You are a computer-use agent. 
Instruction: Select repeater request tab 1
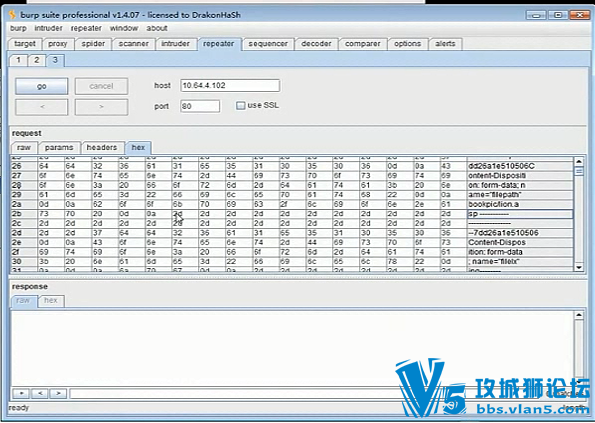coord(18,60)
